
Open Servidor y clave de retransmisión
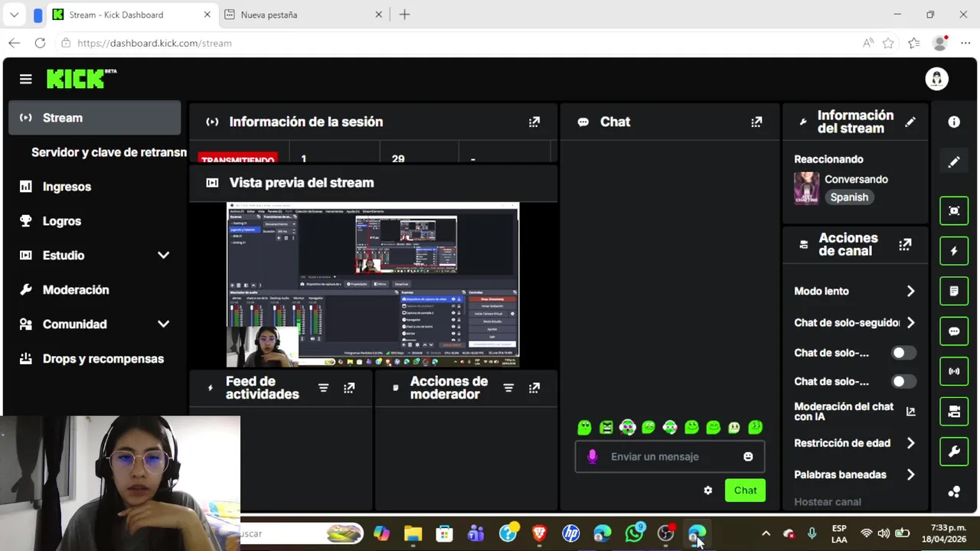click(109, 152)
